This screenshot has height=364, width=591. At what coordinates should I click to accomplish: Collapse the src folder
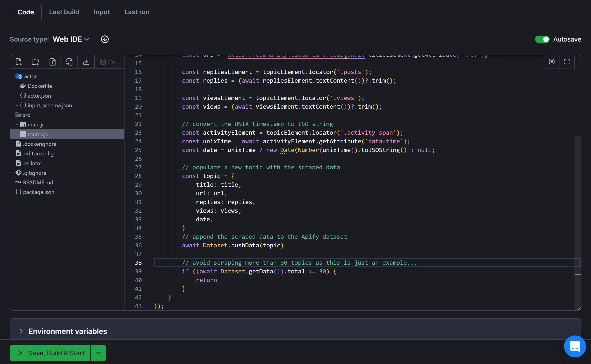(23, 115)
